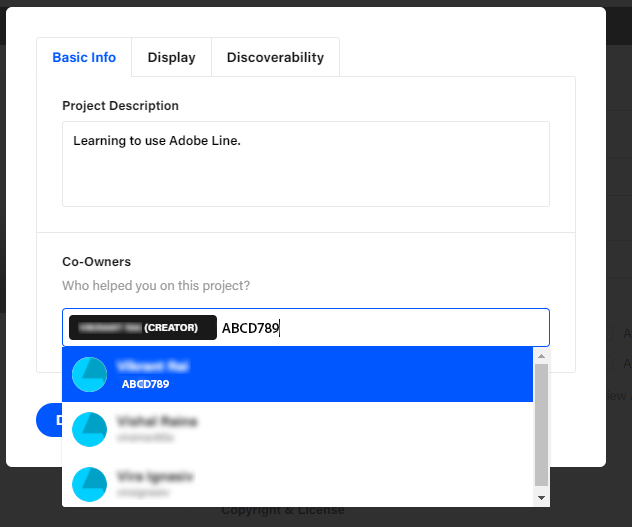Click the Co-Owners label

97,262
